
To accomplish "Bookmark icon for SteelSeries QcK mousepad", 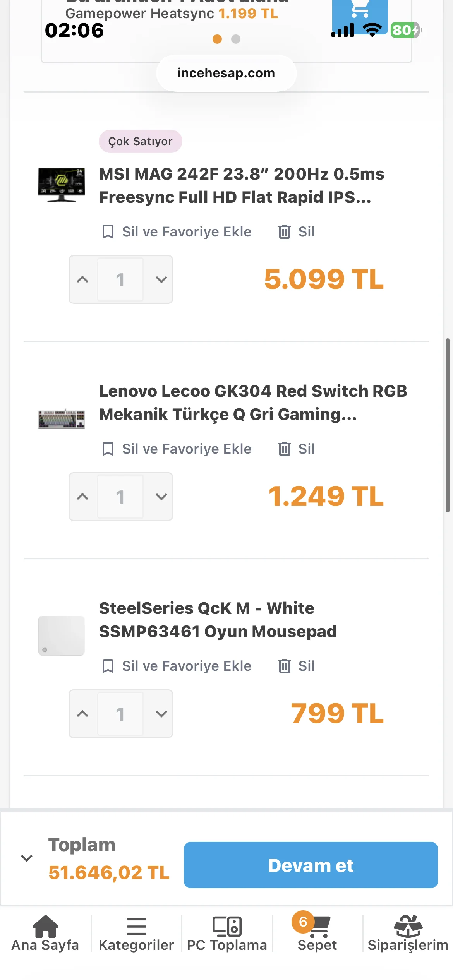I will [x=108, y=666].
